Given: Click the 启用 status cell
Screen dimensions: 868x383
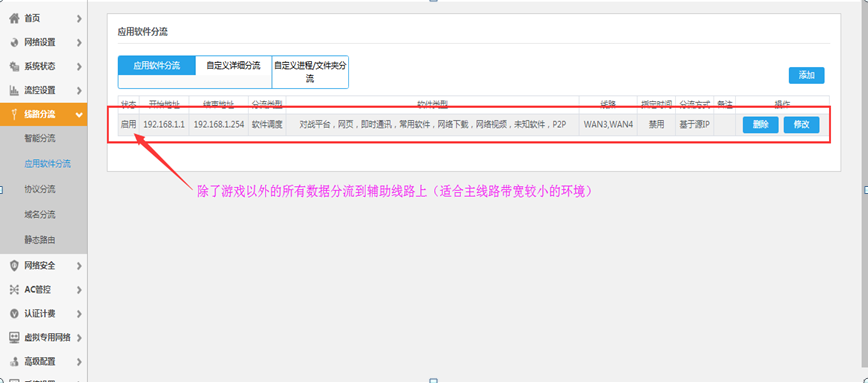Looking at the screenshot, I should [128, 125].
